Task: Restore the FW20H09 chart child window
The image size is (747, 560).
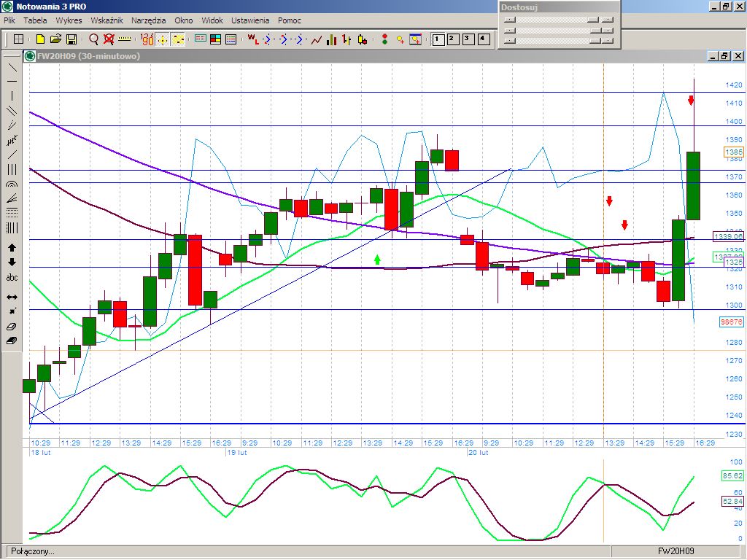Action: tap(724, 55)
